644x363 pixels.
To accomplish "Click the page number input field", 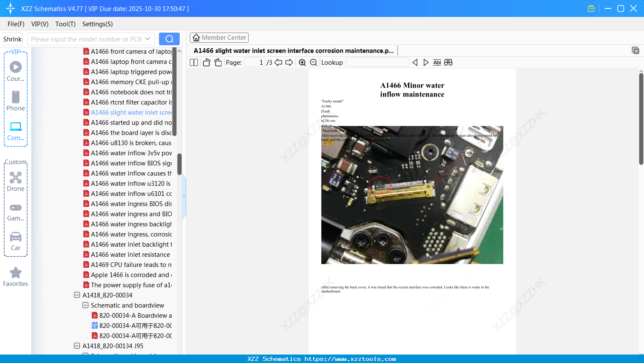I will tap(255, 62).
